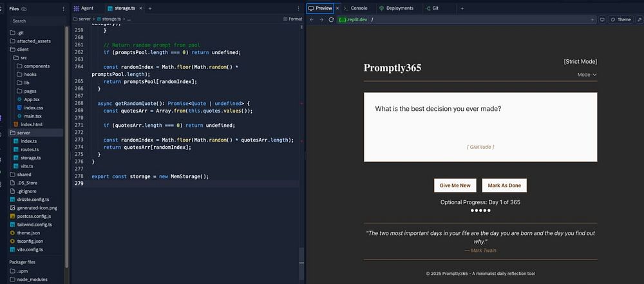
Task: Switch to the Agent tab
Action: pyautogui.click(x=84, y=8)
